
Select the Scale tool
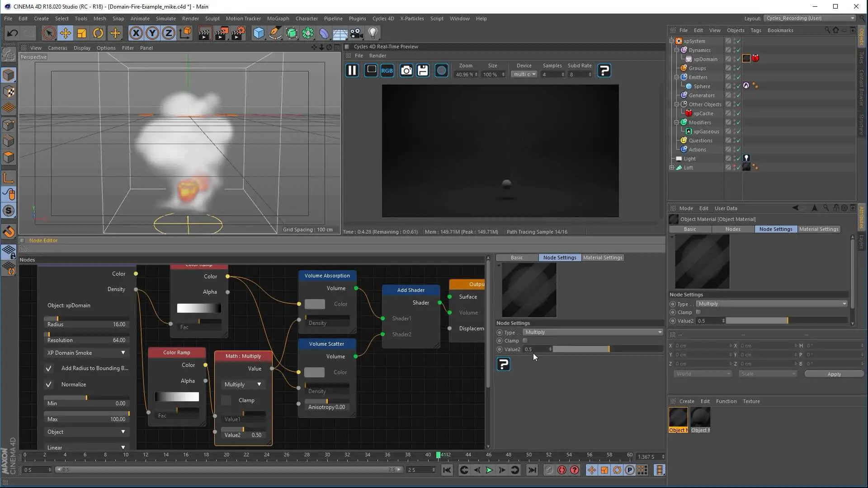coord(82,33)
